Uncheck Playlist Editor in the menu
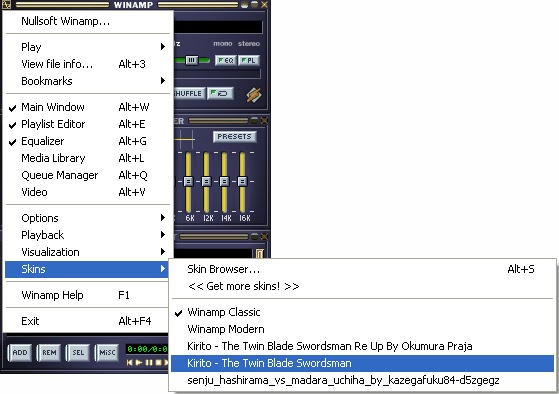The width and height of the screenshot is (559, 394). [88, 124]
